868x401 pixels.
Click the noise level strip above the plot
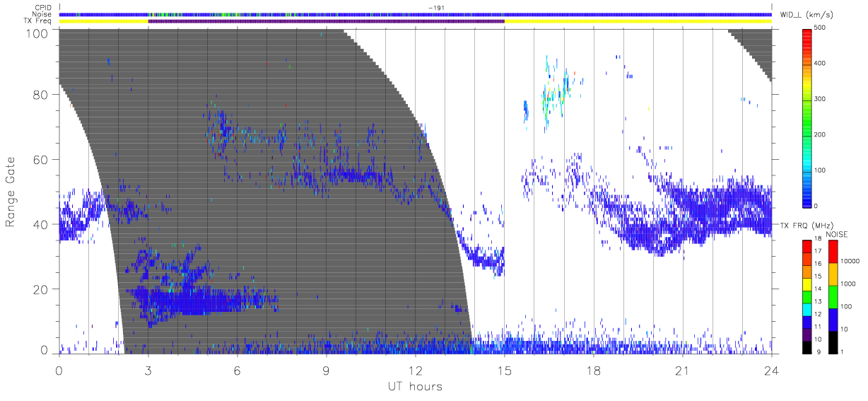click(x=415, y=14)
